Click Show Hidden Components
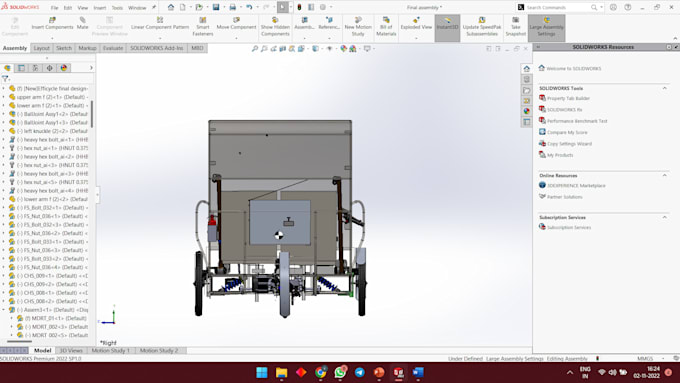This screenshot has height=383, width=680. [275, 26]
